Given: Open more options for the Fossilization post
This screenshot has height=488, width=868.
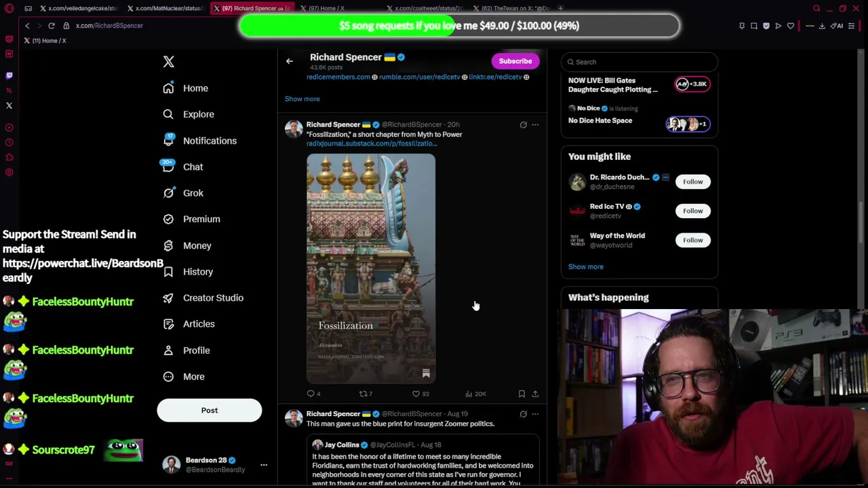Looking at the screenshot, I should (x=535, y=125).
